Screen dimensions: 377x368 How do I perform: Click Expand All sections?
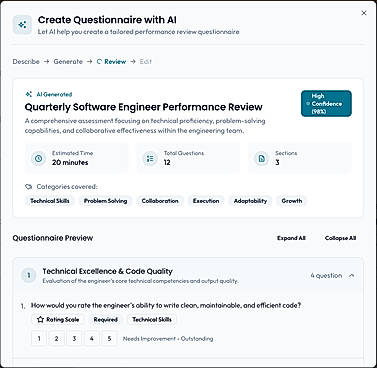[291, 238]
